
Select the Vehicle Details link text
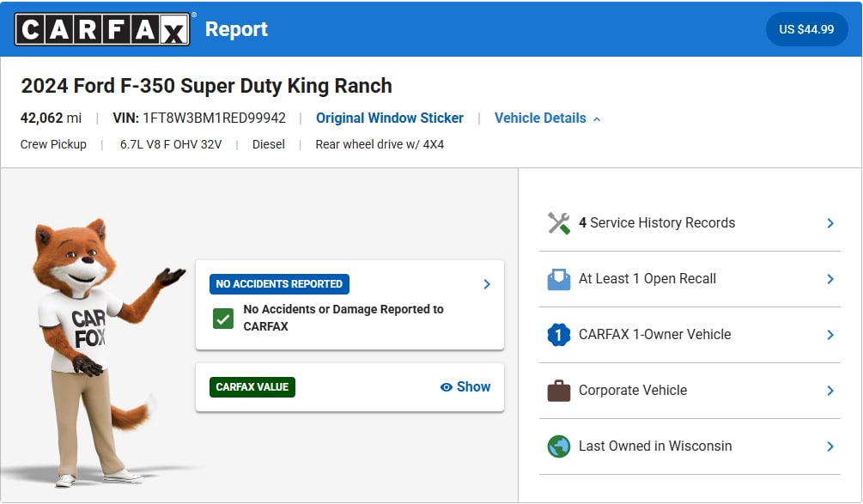coord(540,118)
